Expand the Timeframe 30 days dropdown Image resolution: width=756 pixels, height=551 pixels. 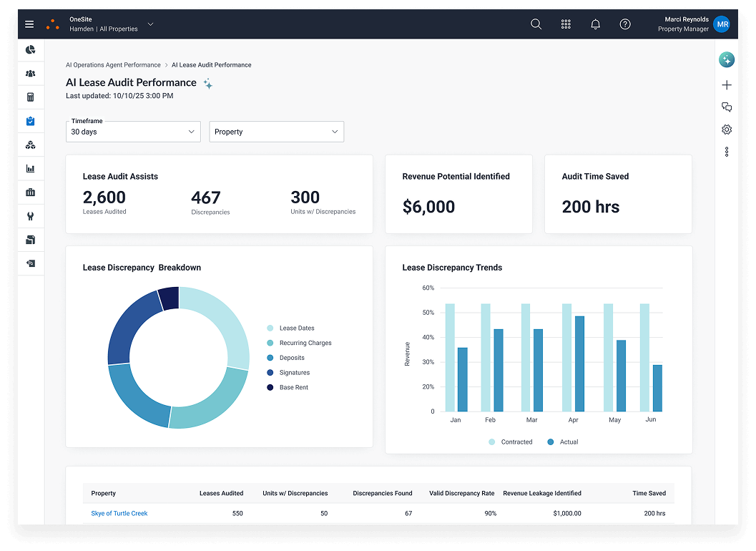pyautogui.click(x=133, y=132)
